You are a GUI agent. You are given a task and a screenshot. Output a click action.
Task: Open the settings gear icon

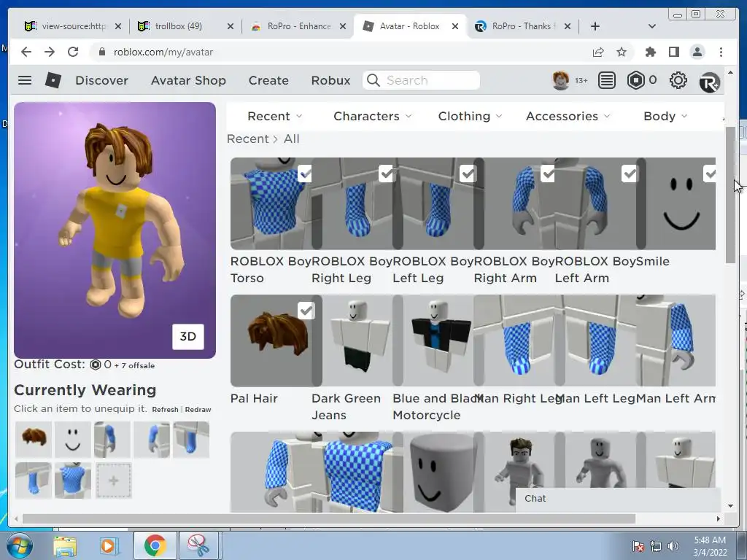coord(678,80)
